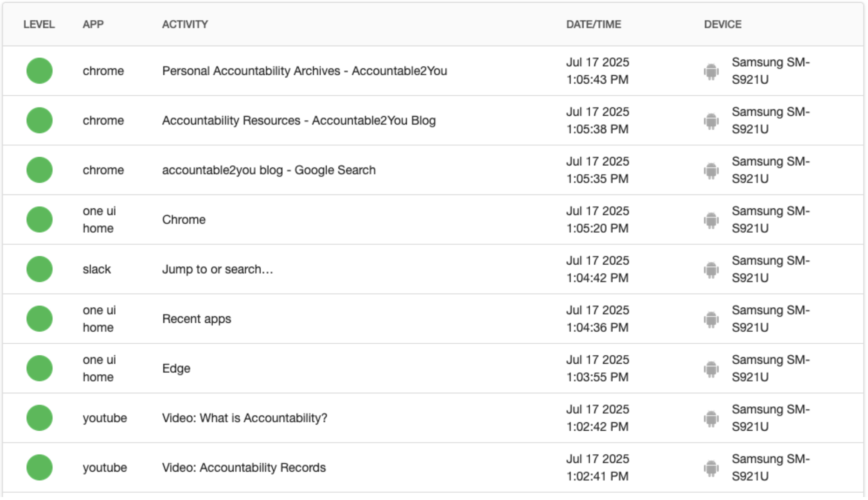
Task: Click timestamp Jul 17 2025 1:02:42 PM
Action: [598, 418]
